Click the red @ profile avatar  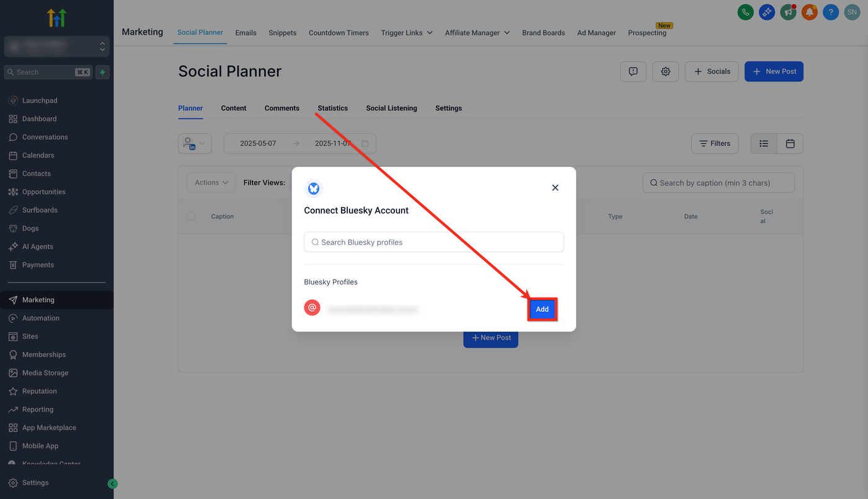312,307
